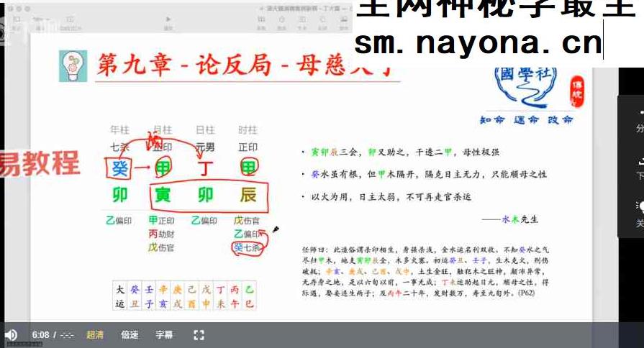
Task: Toggle subtitles via 字幕
Action: point(164,335)
